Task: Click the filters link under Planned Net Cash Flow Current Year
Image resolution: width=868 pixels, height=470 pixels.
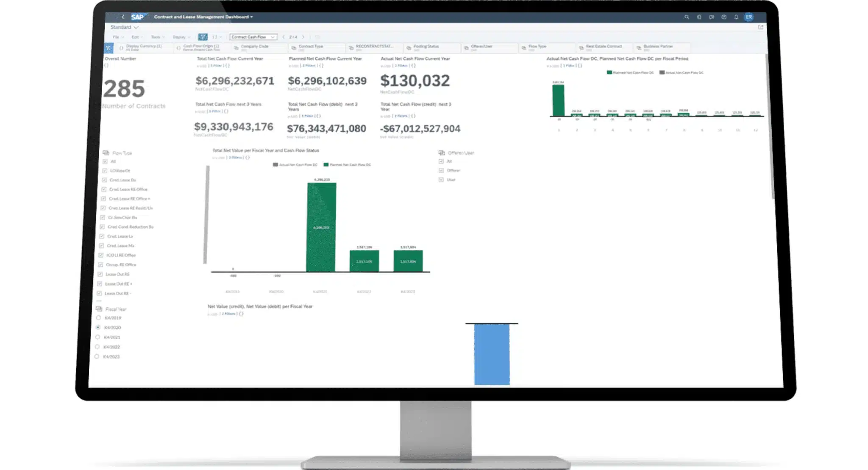Action: pyautogui.click(x=309, y=66)
